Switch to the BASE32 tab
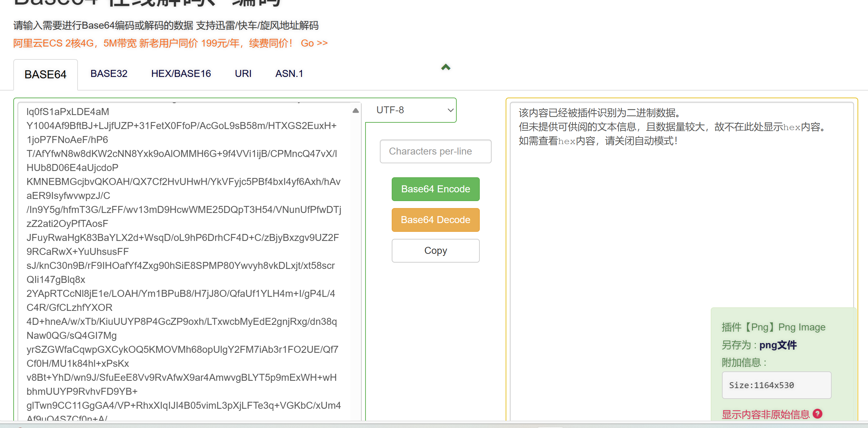The height and width of the screenshot is (428, 868). (x=109, y=74)
